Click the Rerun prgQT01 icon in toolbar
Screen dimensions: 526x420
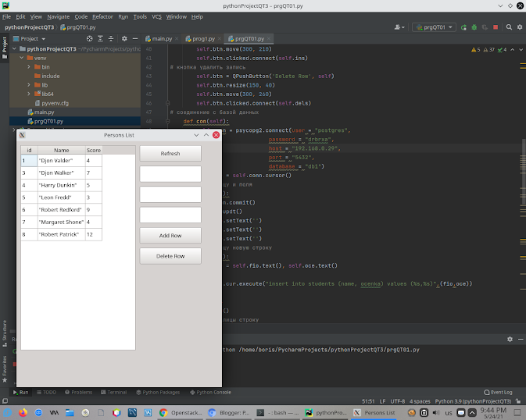point(463,27)
